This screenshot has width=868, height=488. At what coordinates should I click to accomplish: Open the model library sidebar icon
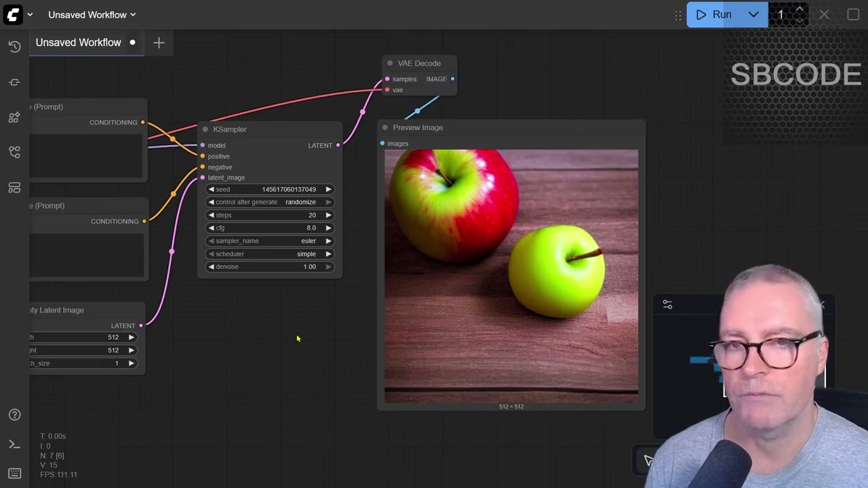14,117
